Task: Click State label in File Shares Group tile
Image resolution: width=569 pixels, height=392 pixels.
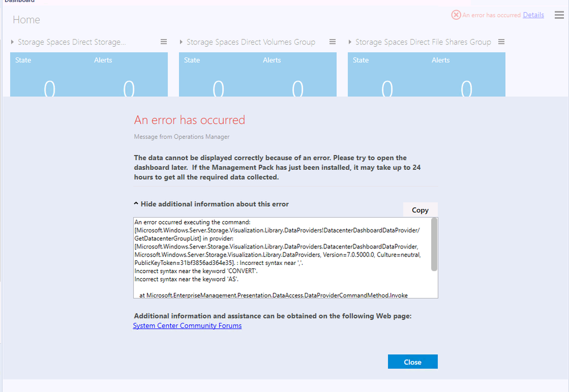Action: click(361, 60)
